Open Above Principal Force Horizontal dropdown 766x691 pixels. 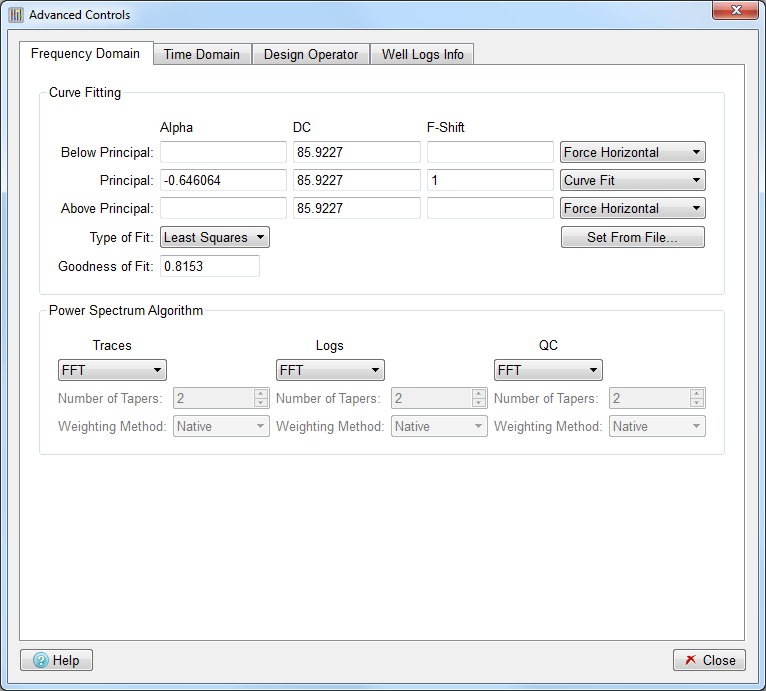click(633, 208)
